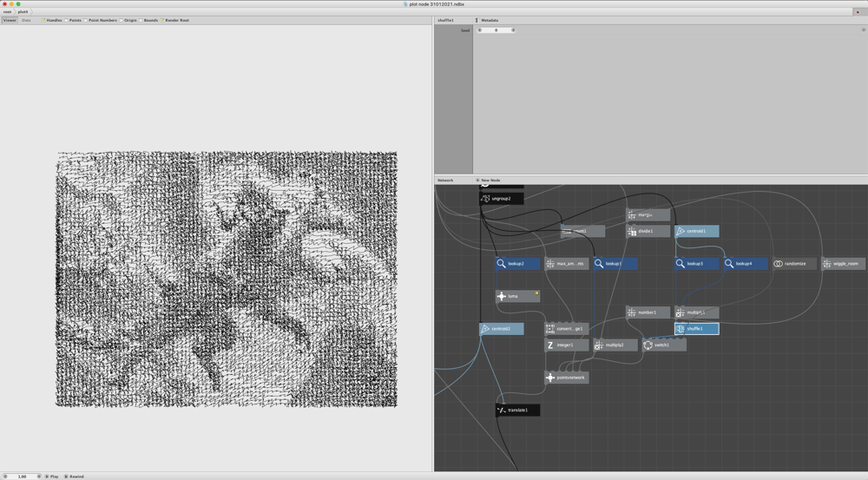Select the convert...ge1 node

tap(566, 329)
